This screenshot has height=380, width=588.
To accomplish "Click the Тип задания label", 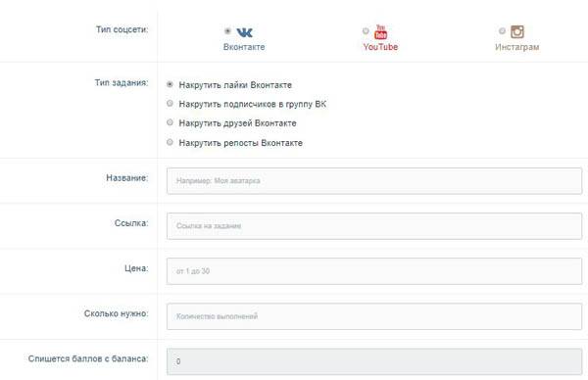I will pos(122,82).
